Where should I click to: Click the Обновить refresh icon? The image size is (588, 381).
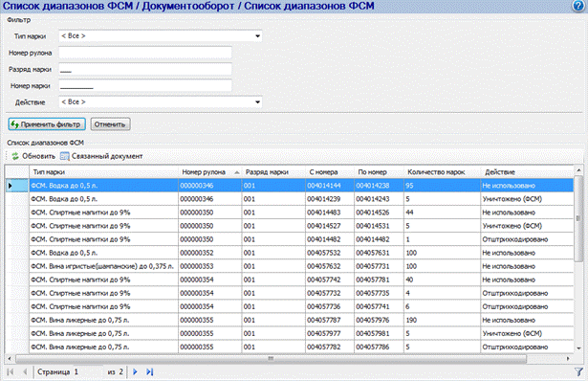pos(15,156)
